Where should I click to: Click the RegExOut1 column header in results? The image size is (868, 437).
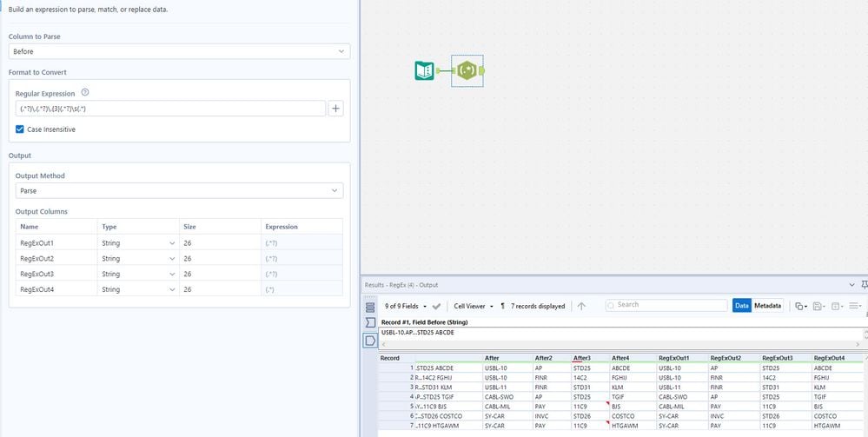coord(683,358)
